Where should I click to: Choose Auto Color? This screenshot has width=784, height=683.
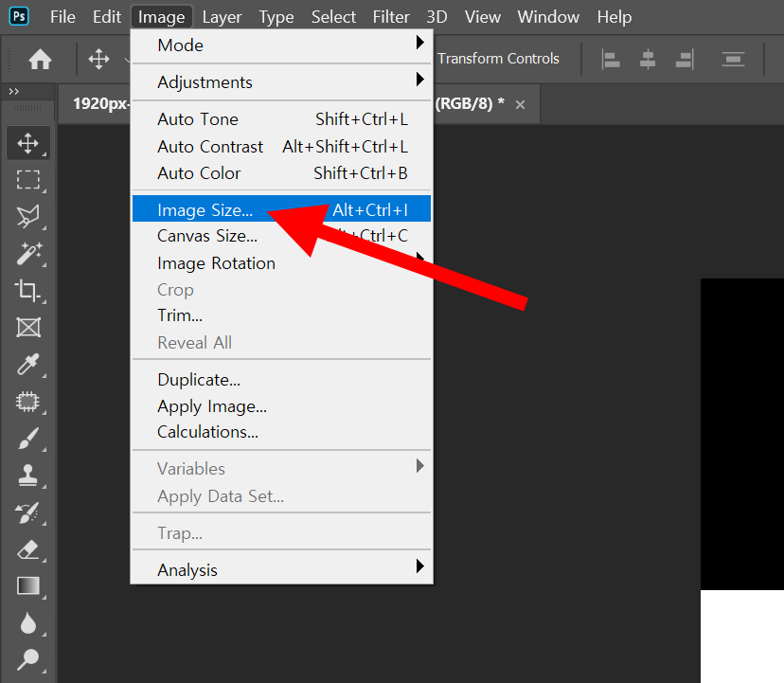(x=281, y=173)
